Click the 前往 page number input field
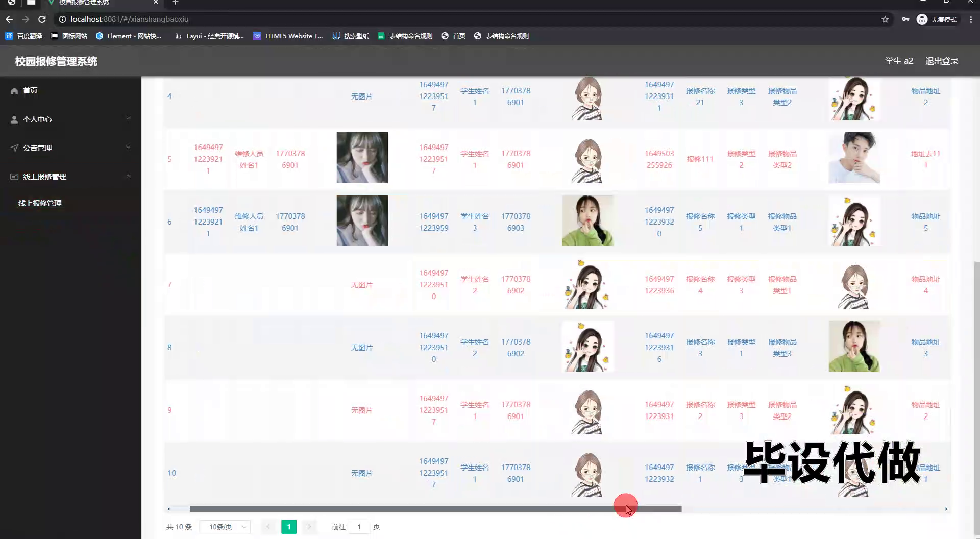 pyautogui.click(x=359, y=527)
